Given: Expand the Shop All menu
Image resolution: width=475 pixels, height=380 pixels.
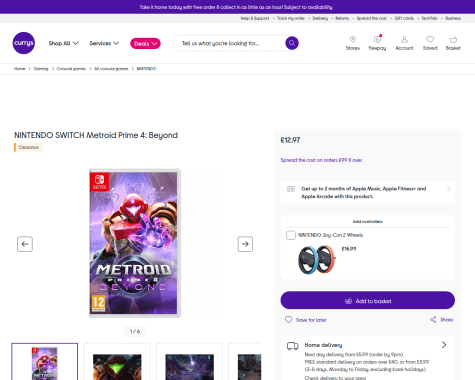Looking at the screenshot, I should pyautogui.click(x=63, y=43).
